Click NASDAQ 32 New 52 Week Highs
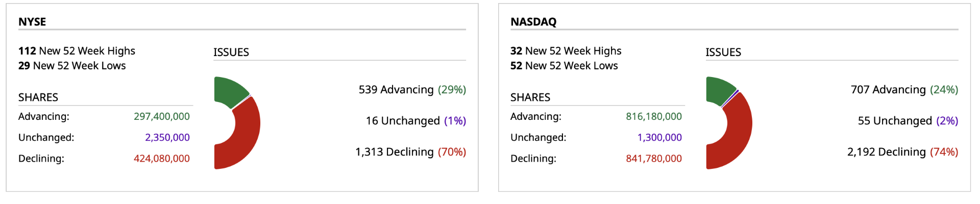This screenshot has width=980, height=204. tap(566, 51)
